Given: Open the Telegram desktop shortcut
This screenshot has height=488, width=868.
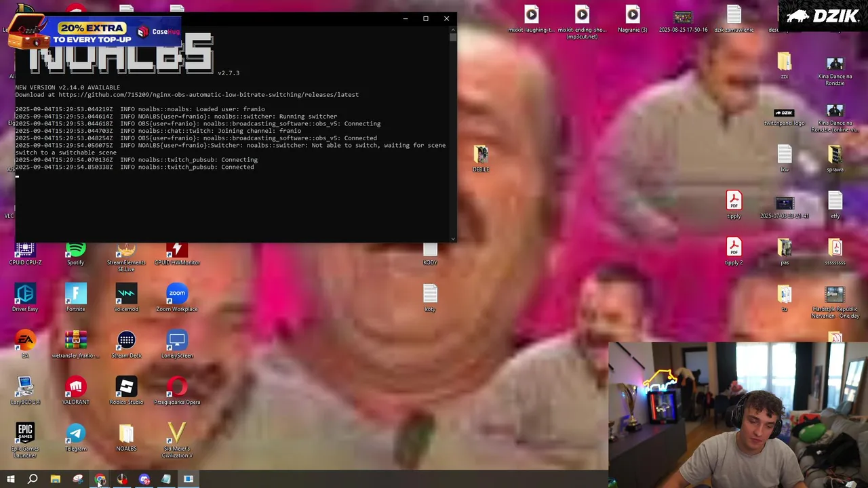Looking at the screenshot, I should 75,436.
